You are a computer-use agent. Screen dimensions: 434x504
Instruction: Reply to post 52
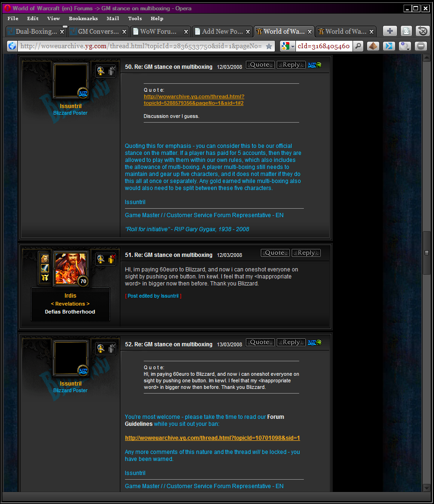pos(291,342)
